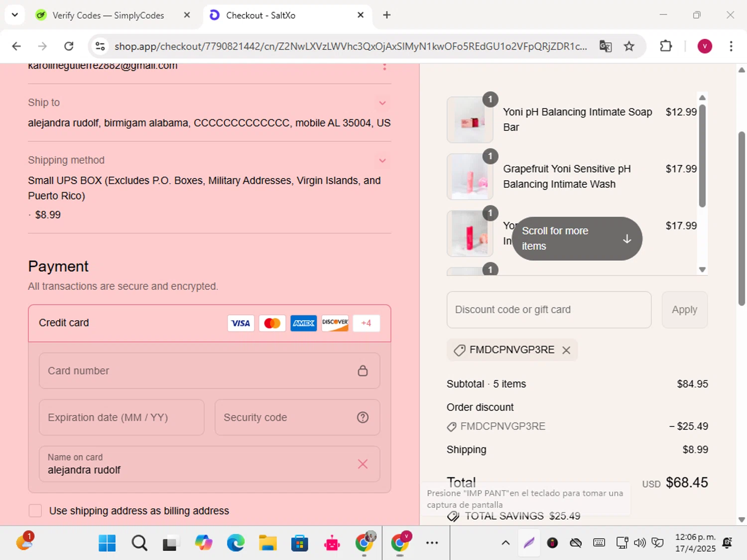Screen dimensions: 747x560
Task: Open the clock showing 12:06 p. m.
Action: 695,543
